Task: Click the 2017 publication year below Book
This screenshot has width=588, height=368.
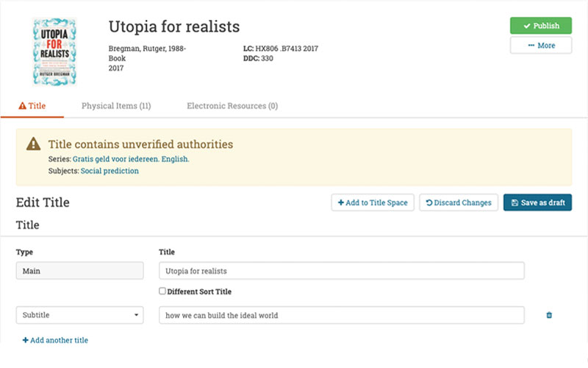Action: coord(116,68)
